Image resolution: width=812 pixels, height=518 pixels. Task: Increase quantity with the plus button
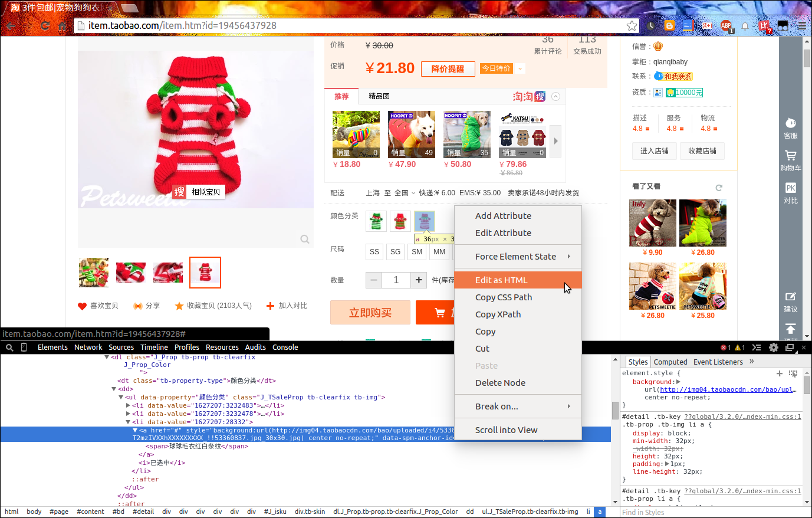pyautogui.click(x=419, y=280)
